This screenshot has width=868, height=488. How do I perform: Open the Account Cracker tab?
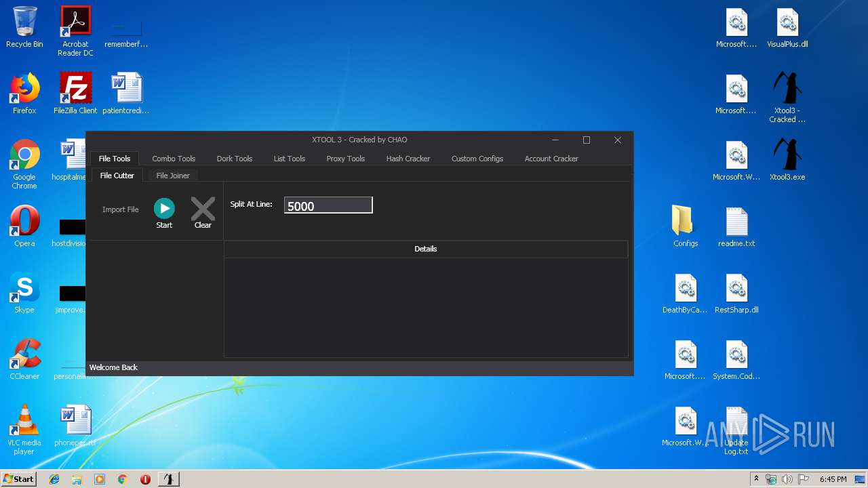(551, 159)
